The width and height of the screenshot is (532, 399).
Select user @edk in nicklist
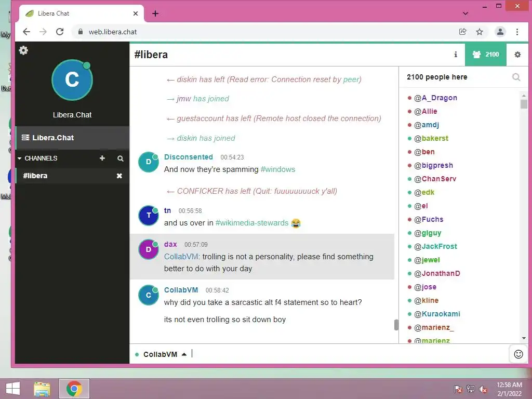click(x=424, y=192)
